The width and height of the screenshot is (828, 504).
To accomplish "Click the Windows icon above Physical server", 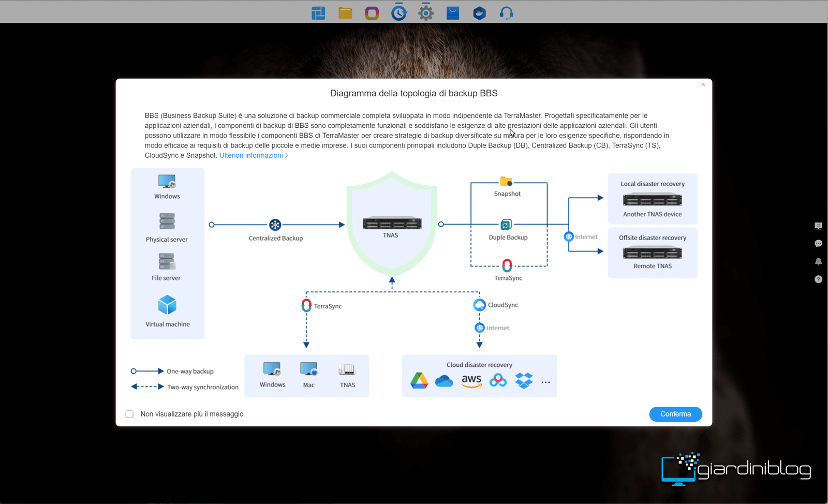I will click(167, 181).
